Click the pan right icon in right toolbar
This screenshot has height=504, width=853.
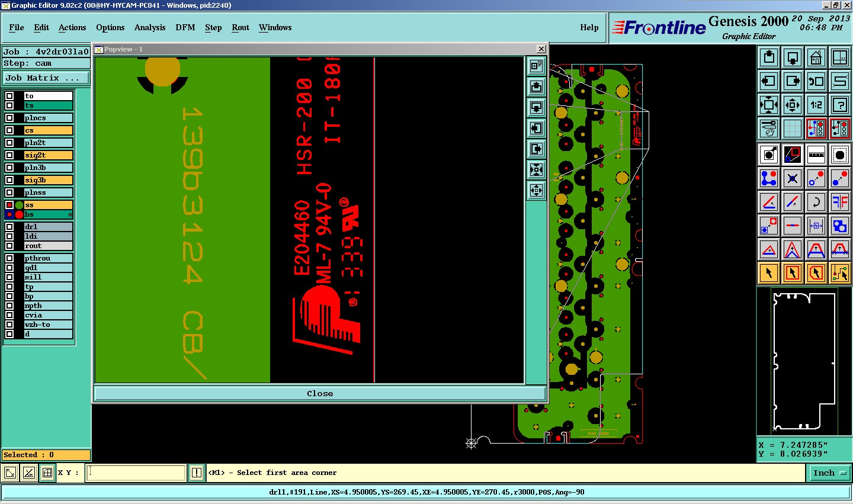click(793, 81)
